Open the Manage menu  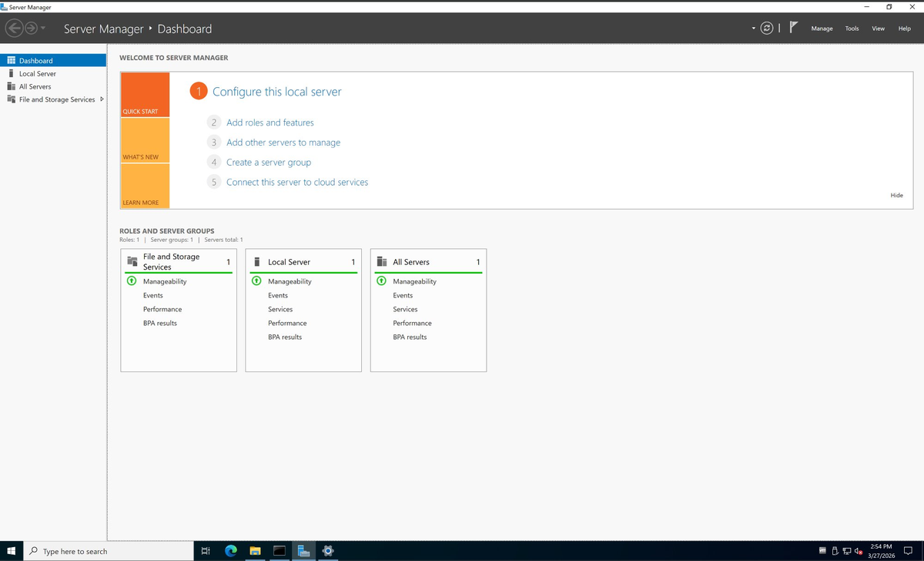822,28
